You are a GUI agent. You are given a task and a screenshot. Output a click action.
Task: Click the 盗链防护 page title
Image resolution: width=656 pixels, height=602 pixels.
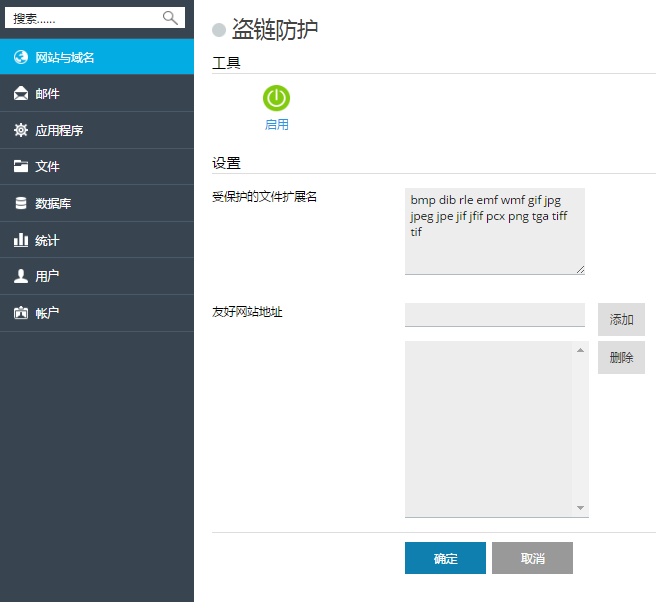(275, 30)
